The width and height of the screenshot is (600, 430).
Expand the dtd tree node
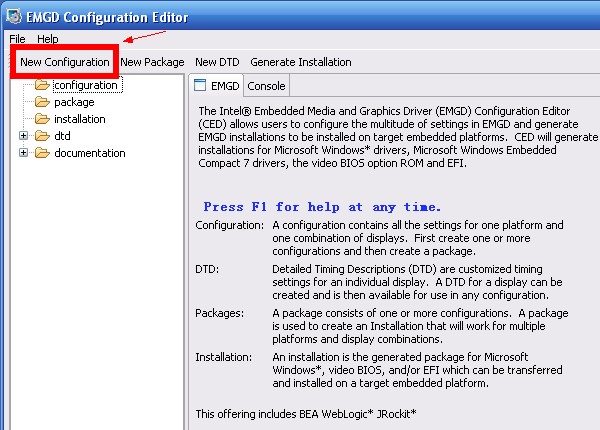click(24, 136)
